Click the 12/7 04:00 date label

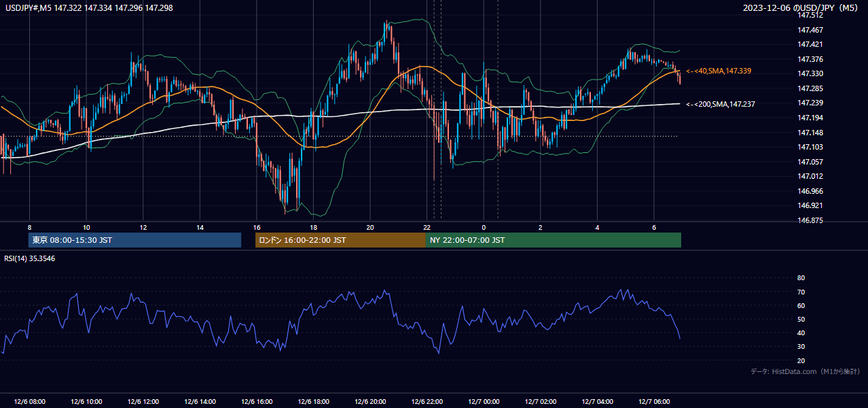[x=598, y=402]
